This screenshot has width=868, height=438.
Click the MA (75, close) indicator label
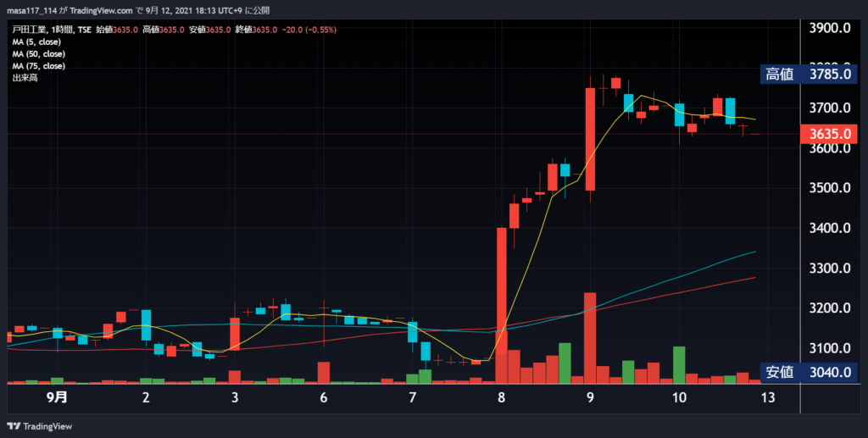pyautogui.click(x=39, y=66)
